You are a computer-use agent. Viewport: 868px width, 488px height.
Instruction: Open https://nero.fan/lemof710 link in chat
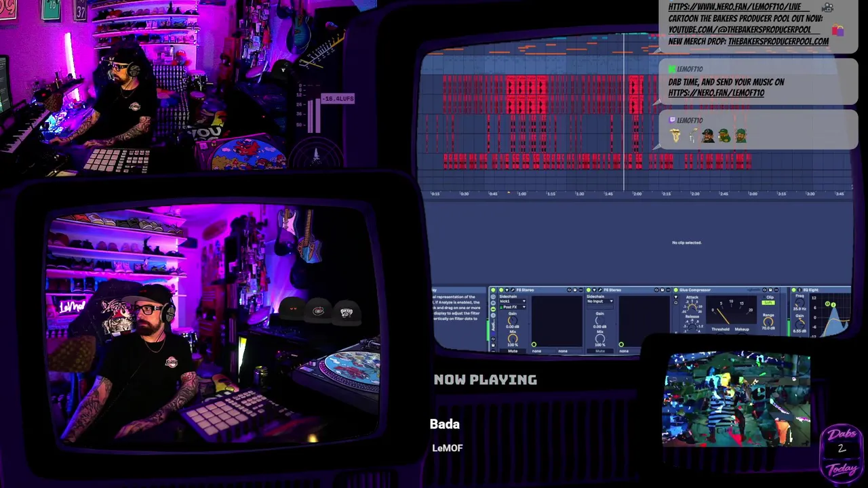716,93
